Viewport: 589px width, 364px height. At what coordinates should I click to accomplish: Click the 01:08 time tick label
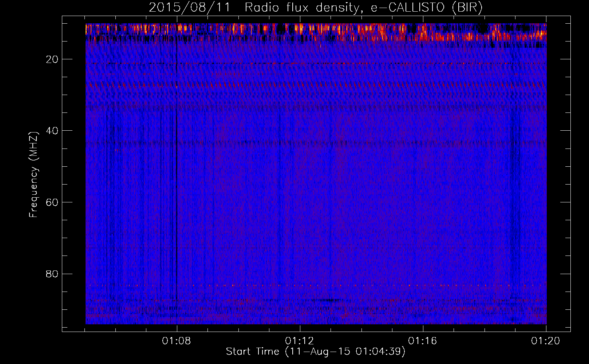[177, 341]
